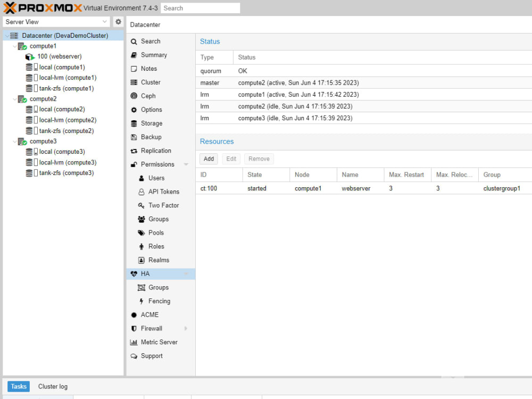532x399 pixels.
Task: Open the Ceph panel in the Datacenter menu
Action: pos(147,96)
